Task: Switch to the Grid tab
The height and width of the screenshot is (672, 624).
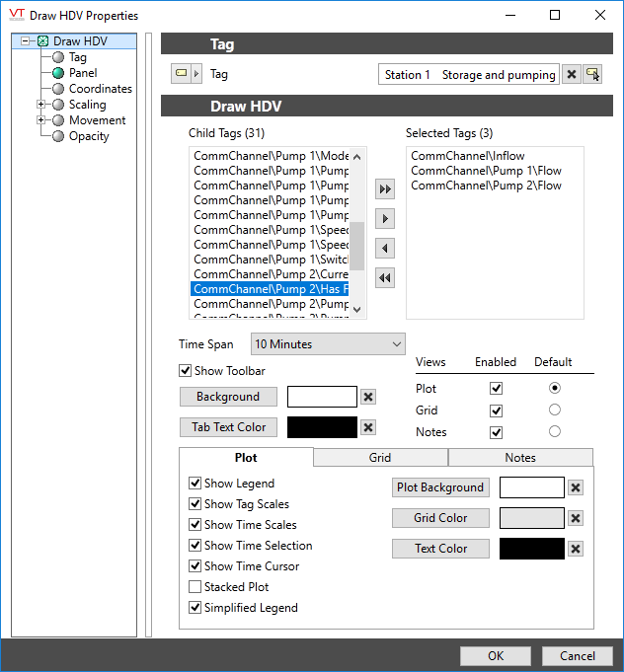Action: (380, 458)
